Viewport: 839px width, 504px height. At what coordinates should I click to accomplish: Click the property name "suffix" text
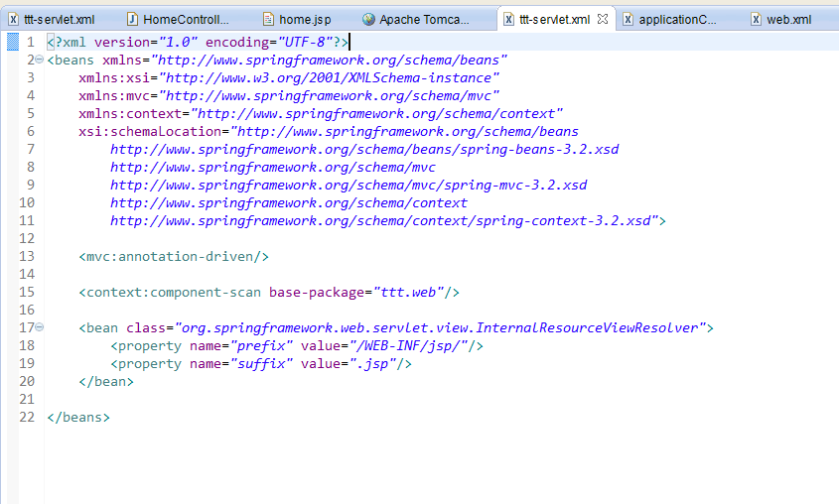coord(261,363)
